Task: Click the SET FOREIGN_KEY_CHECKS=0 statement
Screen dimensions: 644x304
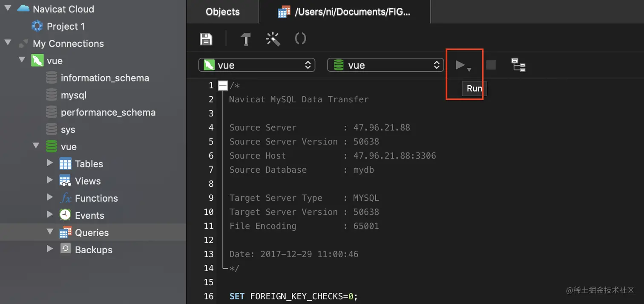Action: (294, 296)
